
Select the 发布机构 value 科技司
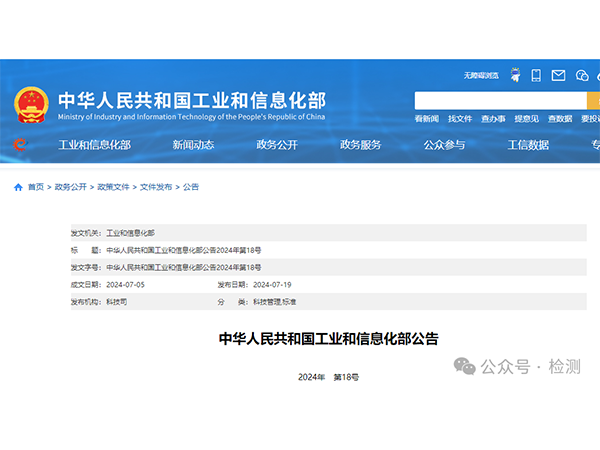click(x=117, y=302)
